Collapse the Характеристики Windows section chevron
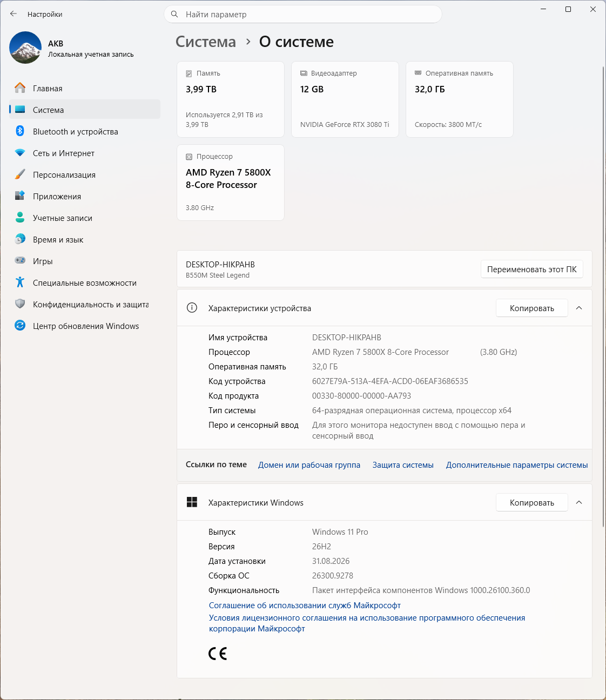The image size is (606, 700). click(x=579, y=502)
